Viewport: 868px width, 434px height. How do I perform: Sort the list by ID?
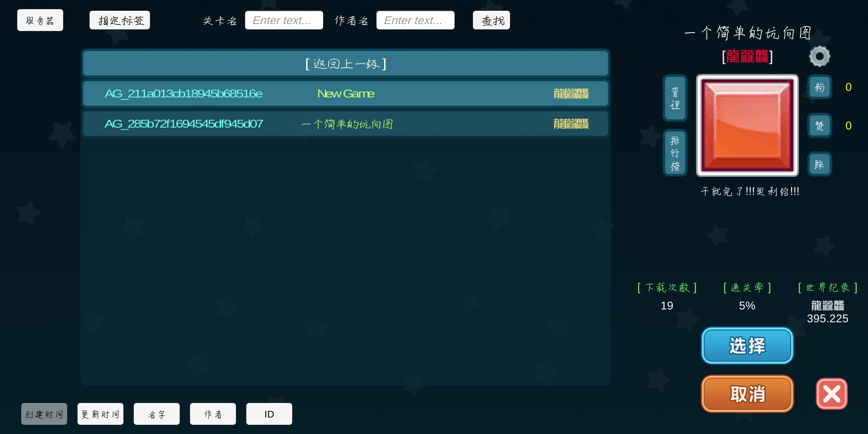(x=269, y=414)
